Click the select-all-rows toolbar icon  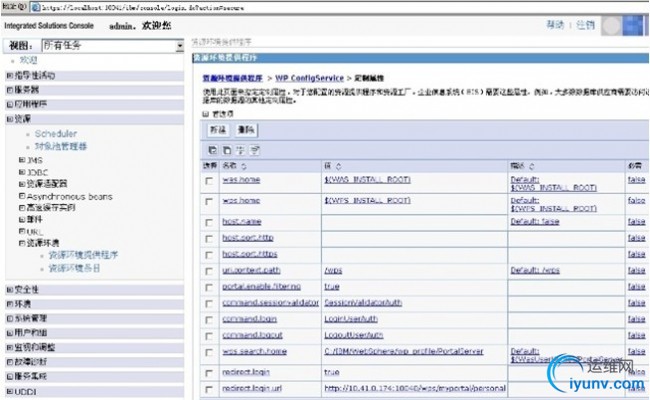point(213,150)
